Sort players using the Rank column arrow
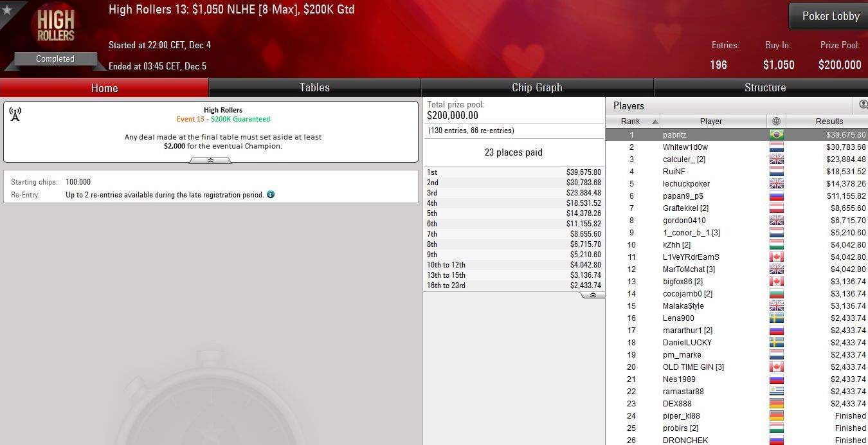Image resolution: width=868 pixels, height=445 pixels. 655,122
